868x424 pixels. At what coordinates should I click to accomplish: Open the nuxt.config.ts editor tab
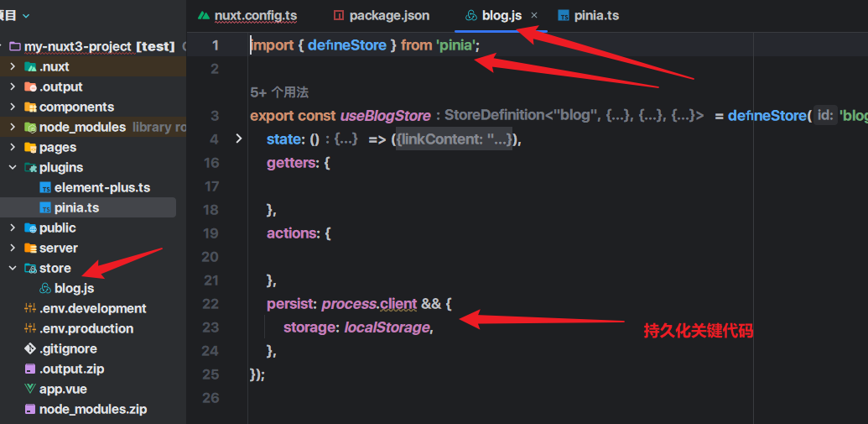click(x=255, y=15)
